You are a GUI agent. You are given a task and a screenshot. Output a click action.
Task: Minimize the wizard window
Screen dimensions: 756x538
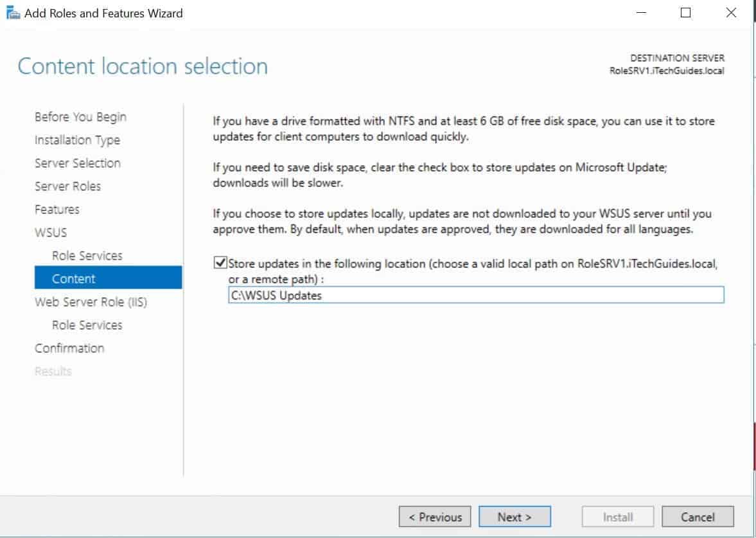coord(640,12)
